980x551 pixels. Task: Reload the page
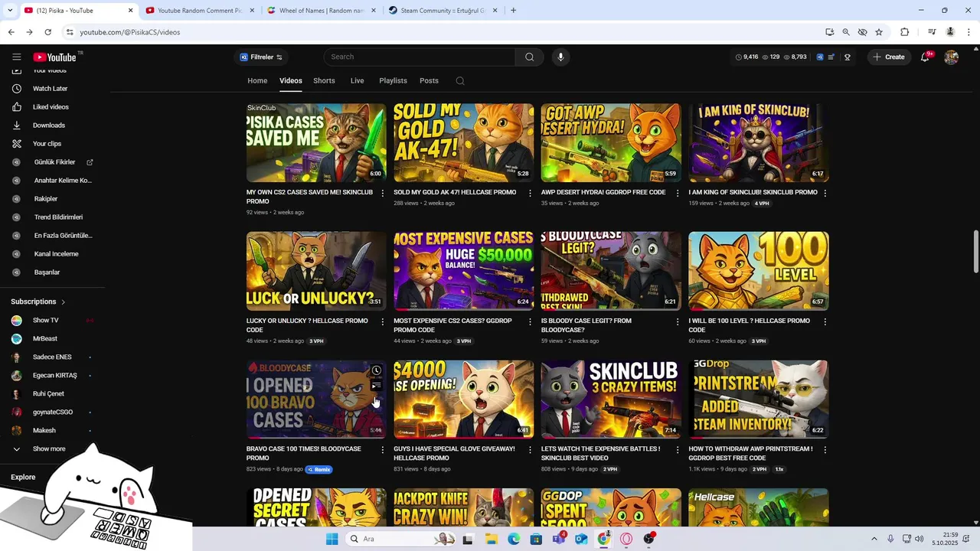(x=47, y=32)
